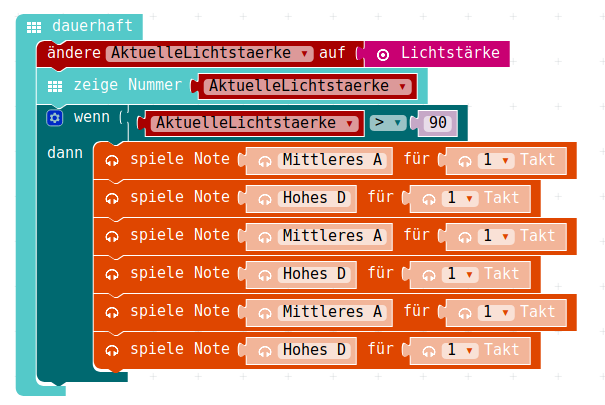The width and height of the screenshot is (605, 405).
Task: Click the grid icon on dauerhaft block
Action: click(34, 27)
